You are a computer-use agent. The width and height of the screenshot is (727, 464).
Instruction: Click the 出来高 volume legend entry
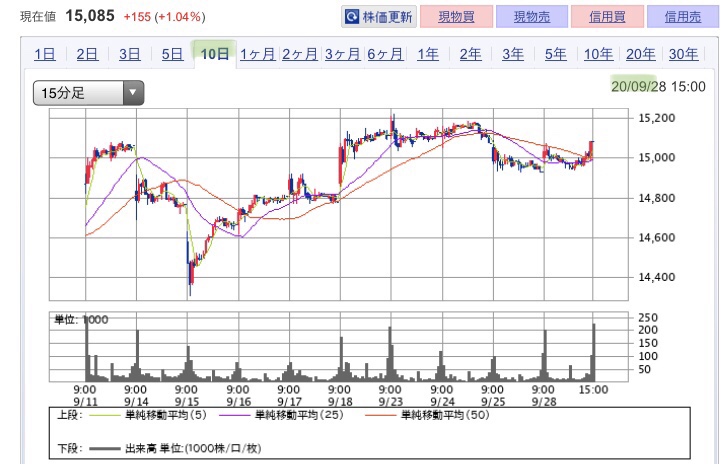pyautogui.click(x=175, y=448)
